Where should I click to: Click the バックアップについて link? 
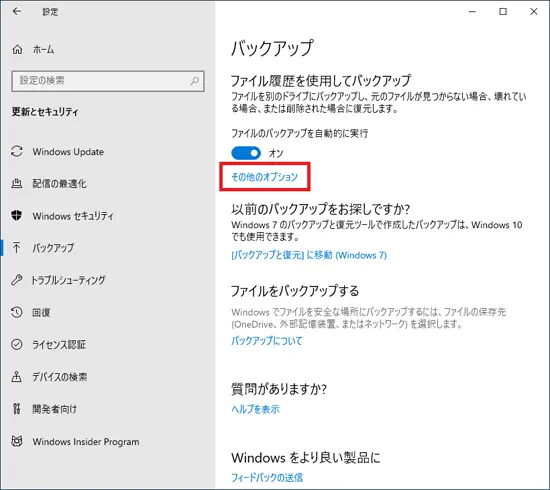[x=267, y=341]
